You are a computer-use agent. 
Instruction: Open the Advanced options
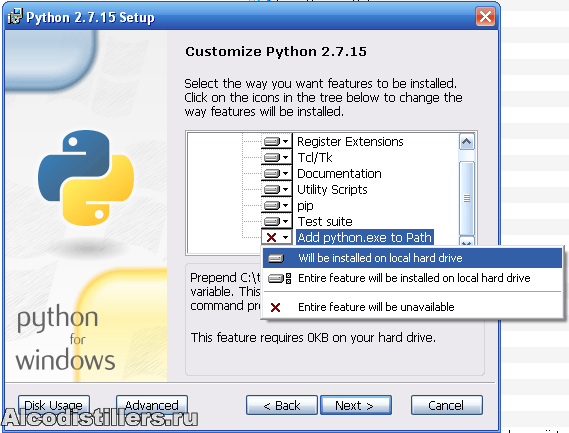coord(152,405)
